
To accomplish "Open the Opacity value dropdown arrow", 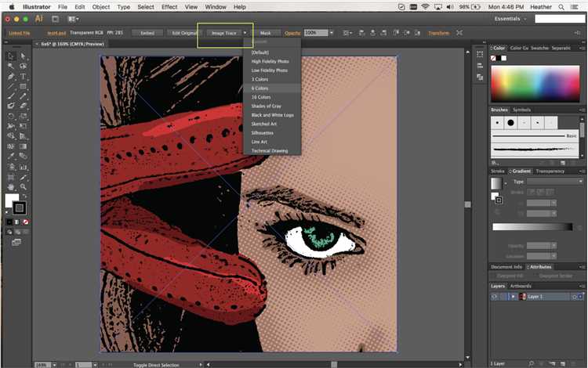I will tap(331, 33).
